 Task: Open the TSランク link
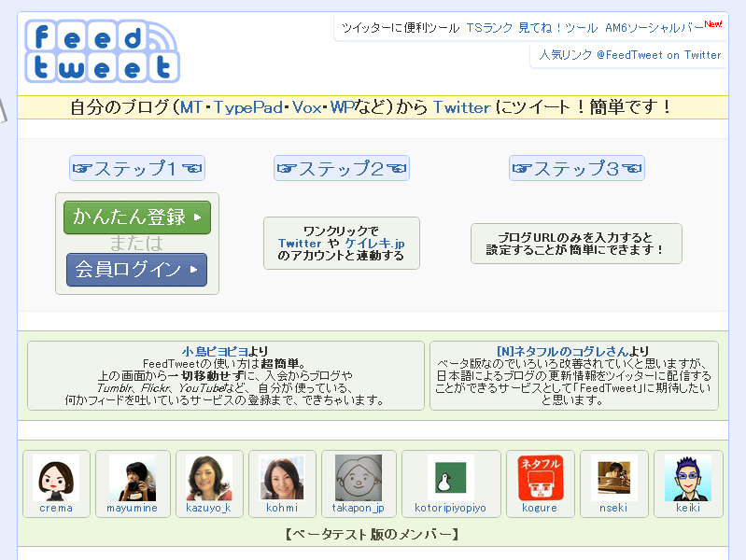tap(489, 28)
